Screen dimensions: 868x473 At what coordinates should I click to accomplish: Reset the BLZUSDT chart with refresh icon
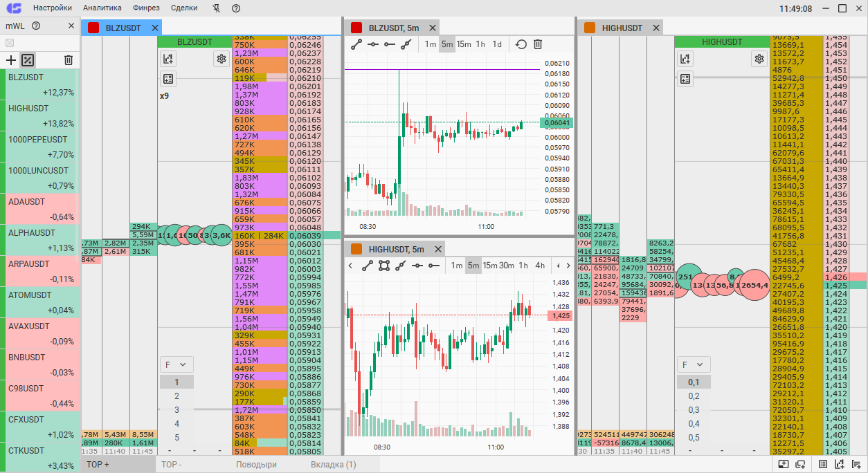[x=521, y=44]
